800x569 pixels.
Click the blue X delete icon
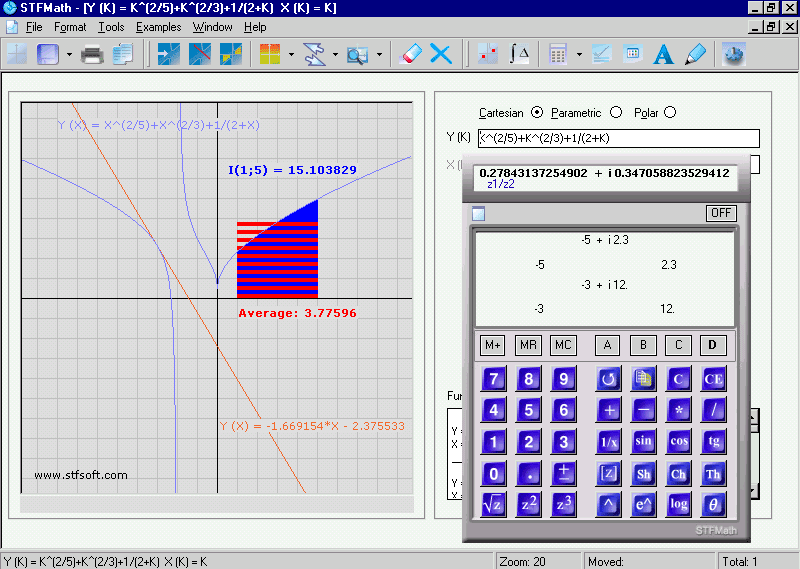coord(441,54)
